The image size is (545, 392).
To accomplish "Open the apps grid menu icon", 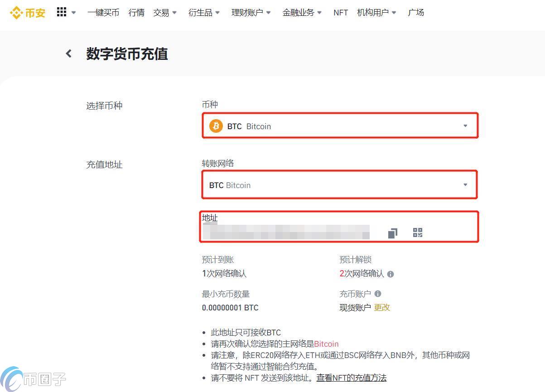I will click(62, 12).
